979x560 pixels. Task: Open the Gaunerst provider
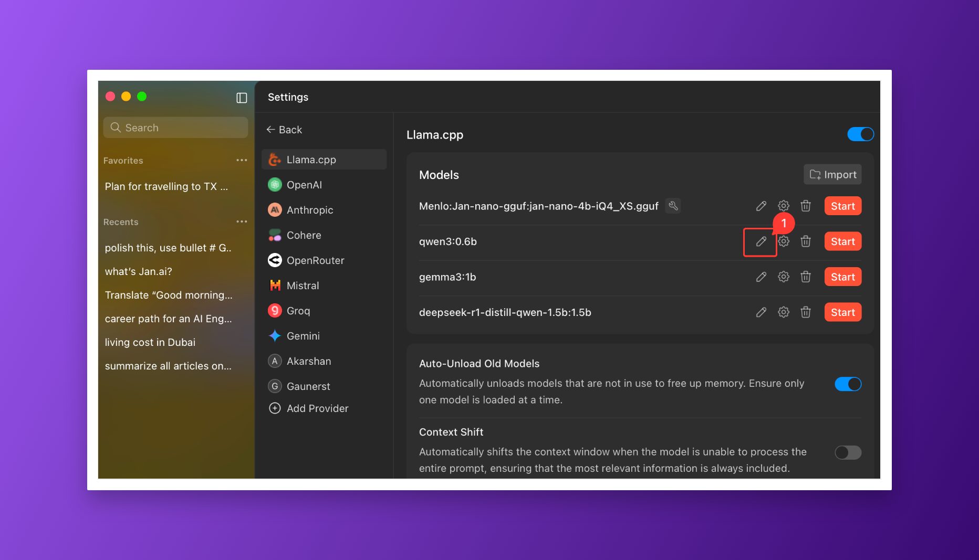(324, 386)
